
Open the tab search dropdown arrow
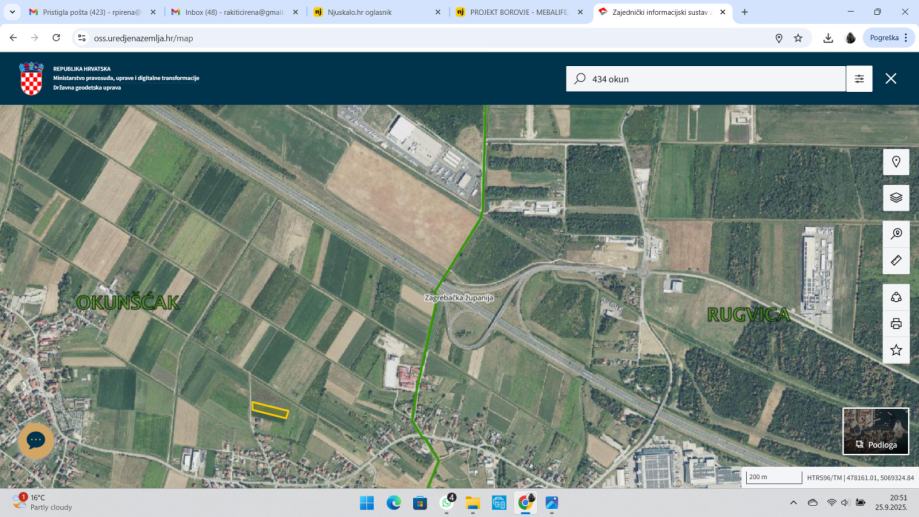[x=12, y=12]
